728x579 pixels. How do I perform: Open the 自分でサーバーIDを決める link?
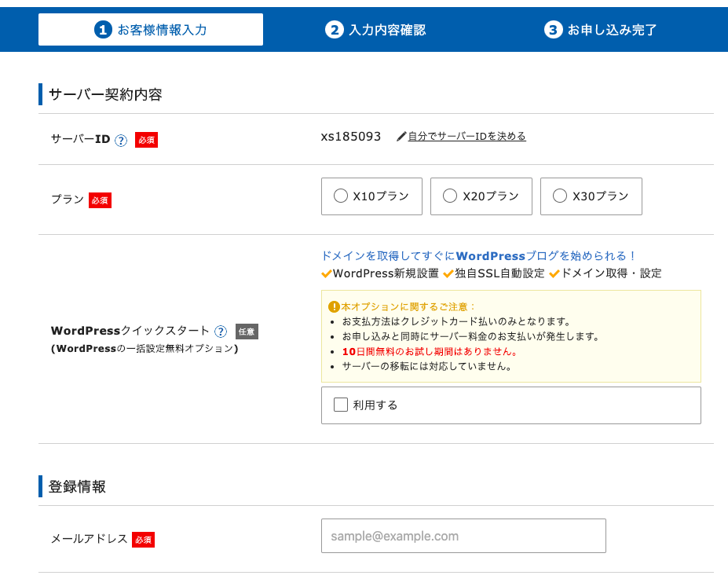pyautogui.click(x=466, y=137)
